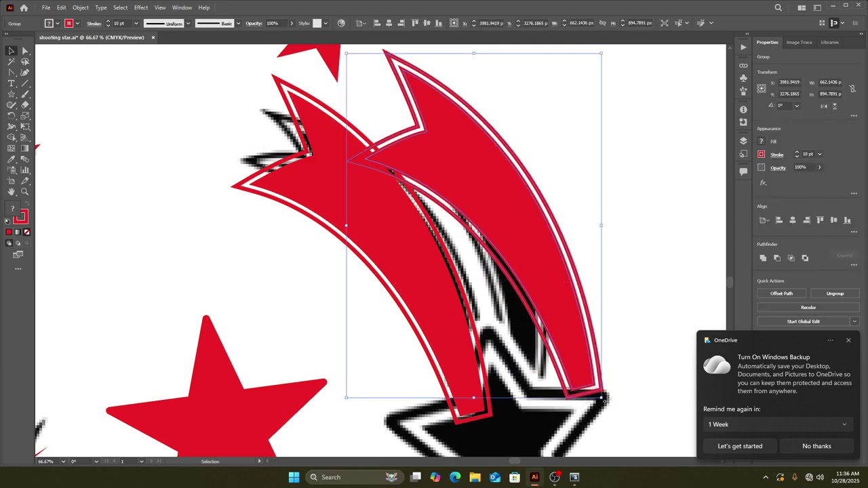Select the Artboard tool
Screen dimensions: 868x488
(12, 181)
